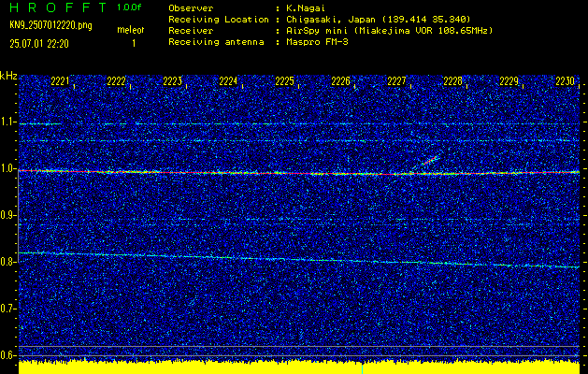This screenshot has width=588, height=374.
Task: Click the 2229 time axis label
Action: point(509,81)
